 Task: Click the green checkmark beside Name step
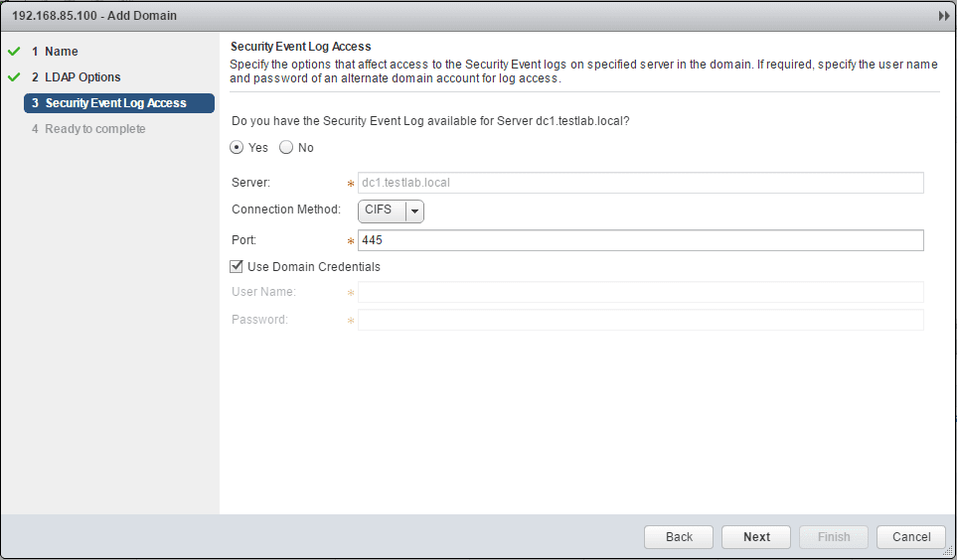14,51
